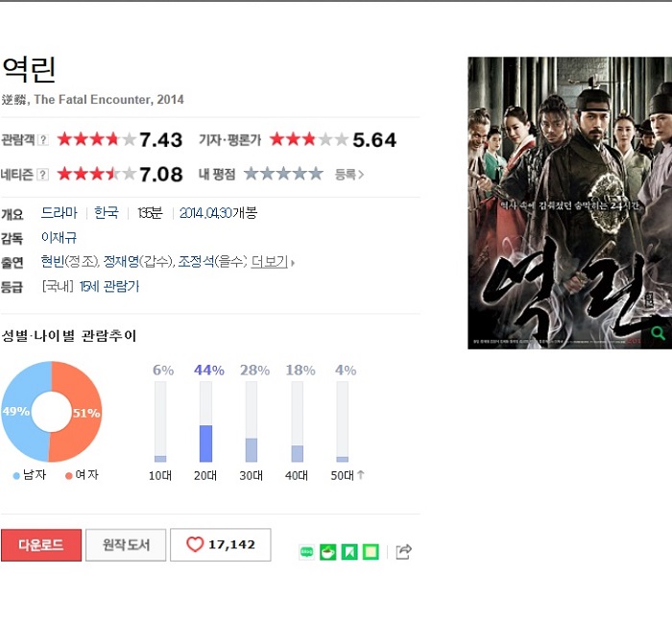Image resolution: width=672 pixels, height=623 pixels.
Task: Open the 15세 관람가 rating link
Action: pos(109,286)
